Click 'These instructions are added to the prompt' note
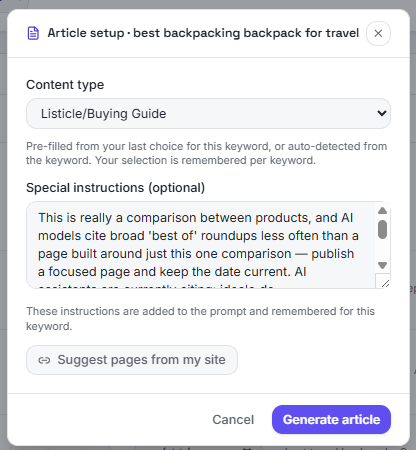Viewport: 416px width, 450px height. [x=201, y=319]
